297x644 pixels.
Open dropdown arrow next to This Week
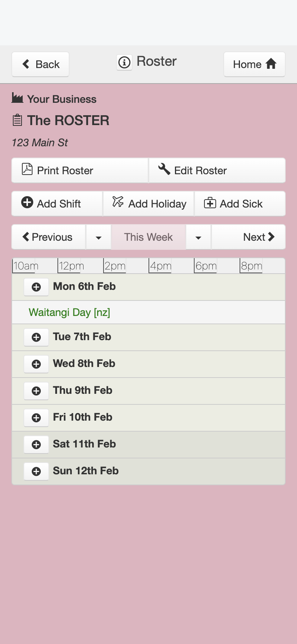click(198, 237)
